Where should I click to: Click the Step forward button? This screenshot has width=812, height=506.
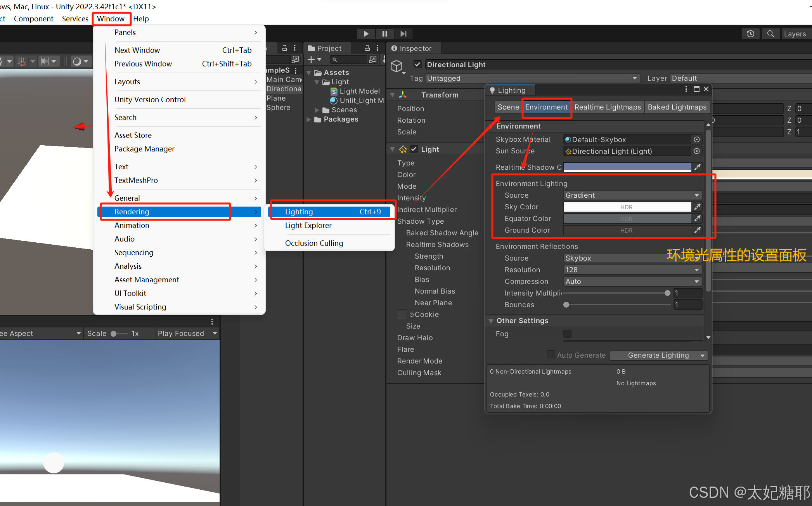pos(403,34)
